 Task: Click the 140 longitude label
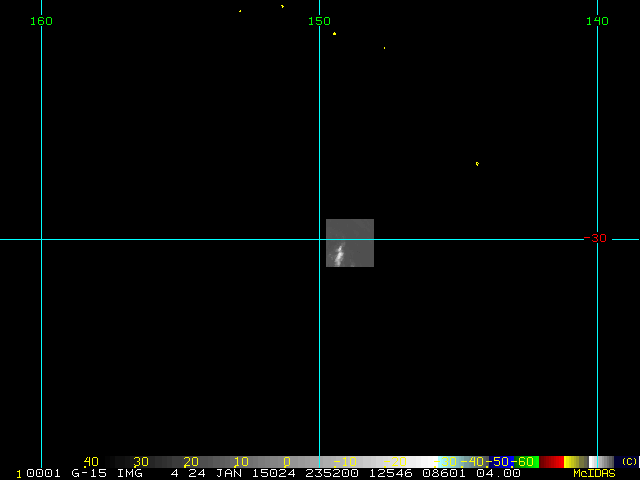point(597,21)
